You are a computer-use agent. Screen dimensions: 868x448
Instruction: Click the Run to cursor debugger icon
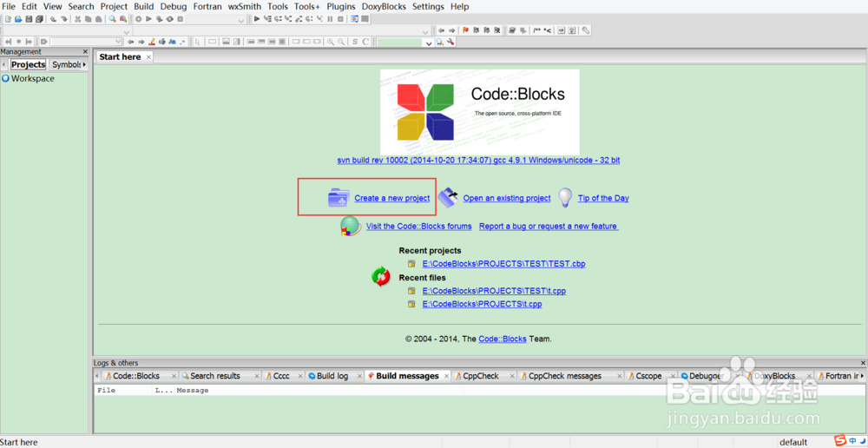[x=267, y=19]
